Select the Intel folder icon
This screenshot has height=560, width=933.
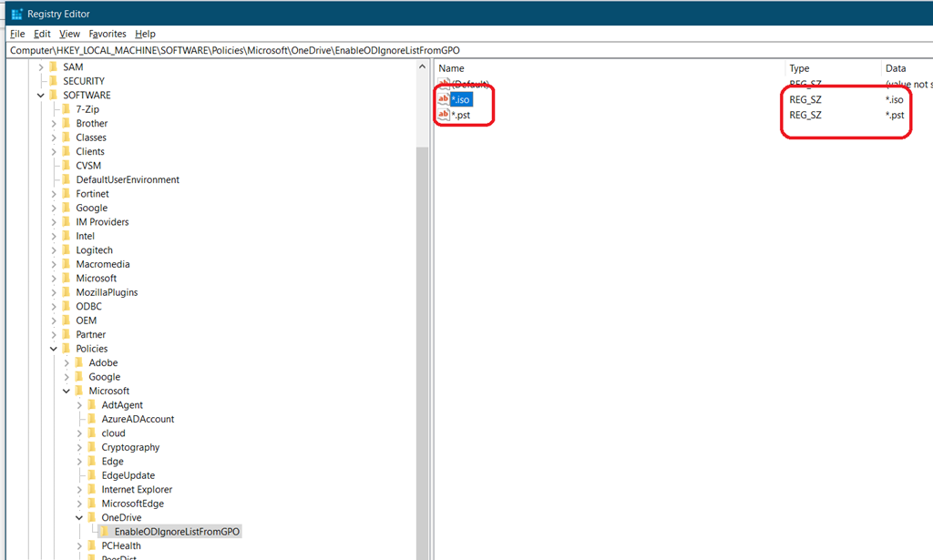click(67, 236)
